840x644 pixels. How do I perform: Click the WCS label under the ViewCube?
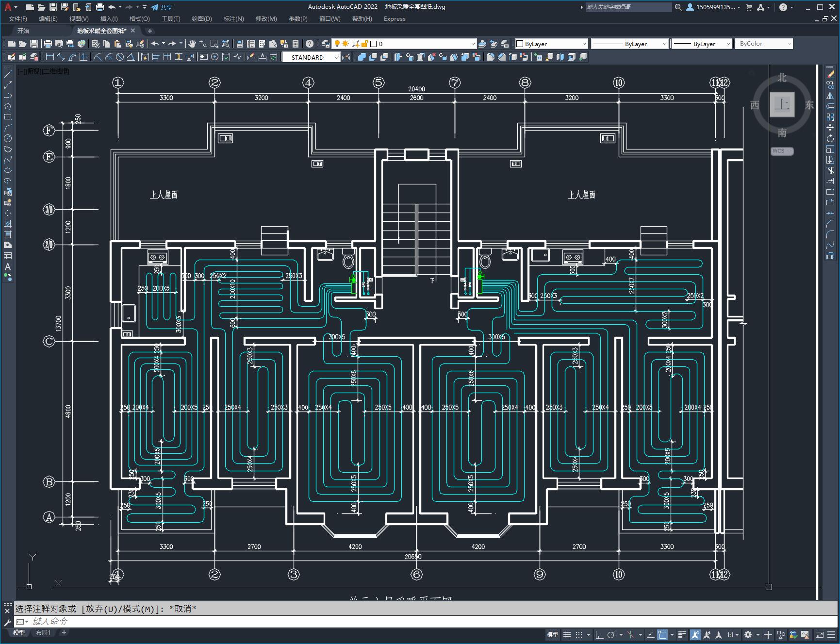click(x=782, y=151)
